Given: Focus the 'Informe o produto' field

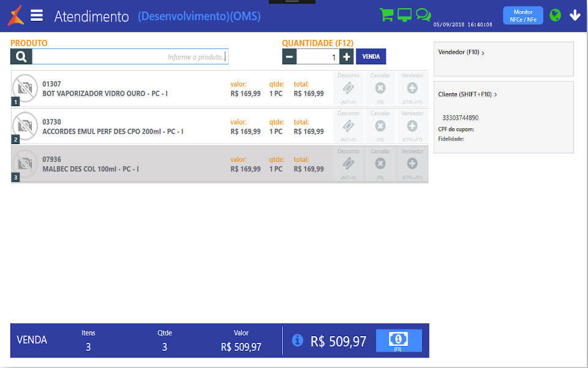Looking at the screenshot, I should click(x=130, y=56).
